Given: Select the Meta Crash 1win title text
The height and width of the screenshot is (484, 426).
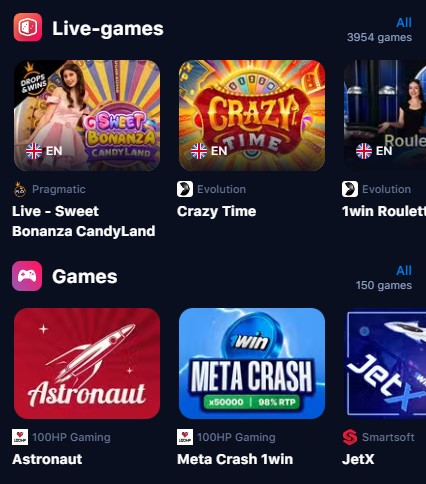Looking at the screenshot, I should point(235,459).
